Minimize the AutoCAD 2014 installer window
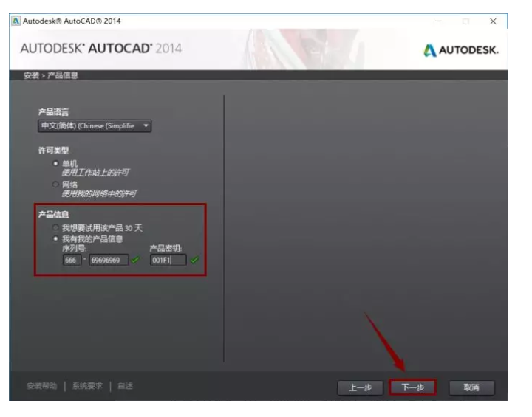The image size is (532, 417). [438, 21]
